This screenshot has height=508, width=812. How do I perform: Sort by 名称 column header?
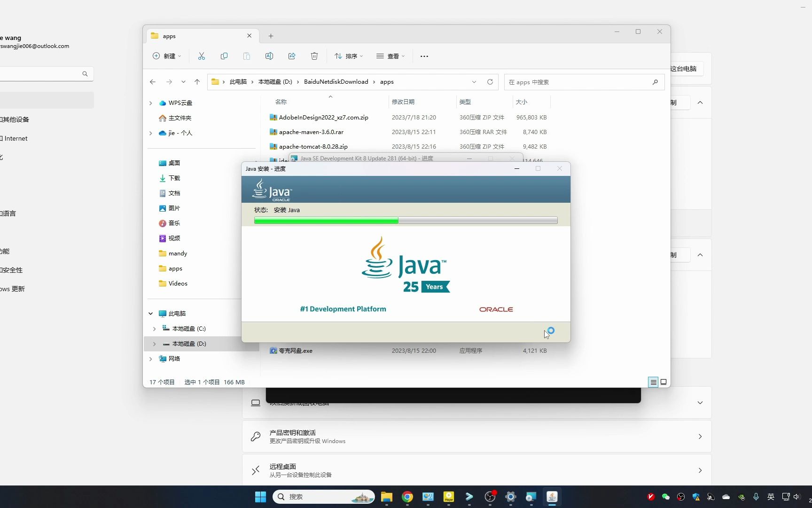tap(281, 102)
